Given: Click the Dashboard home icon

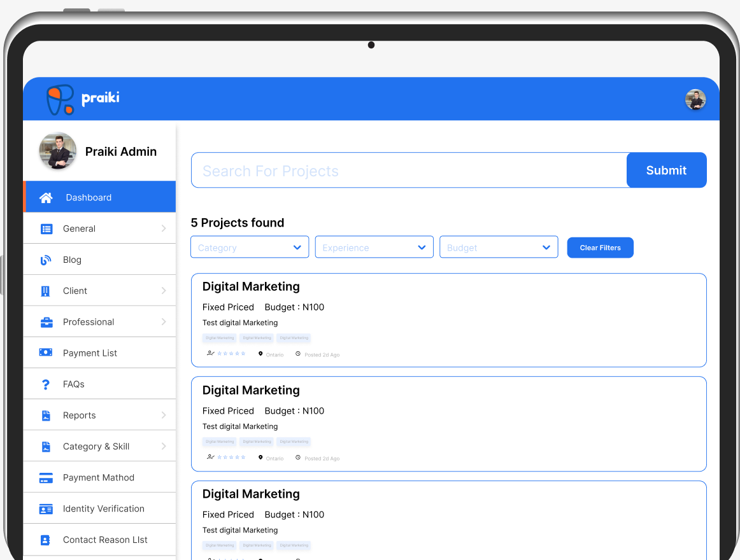Looking at the screenshot, I should pyautogui.click(x=46, y=198).
